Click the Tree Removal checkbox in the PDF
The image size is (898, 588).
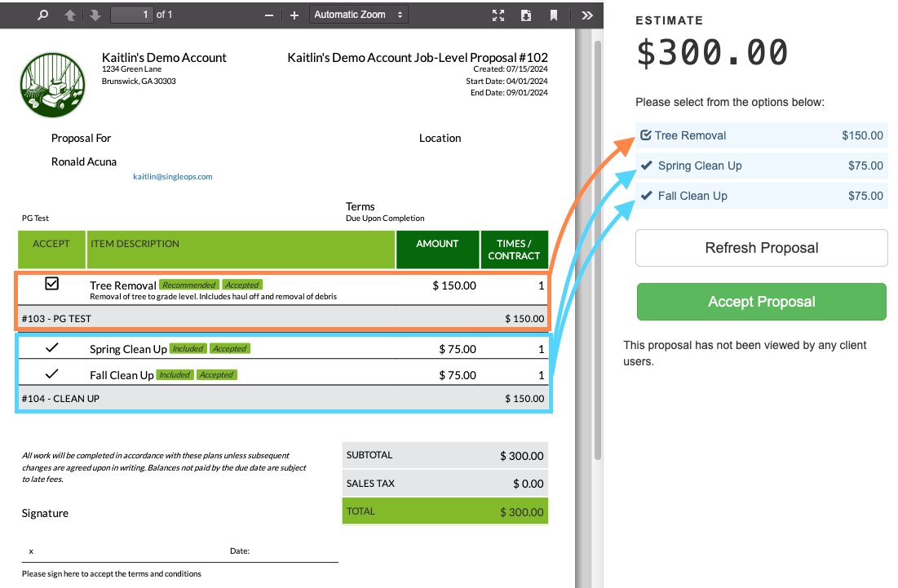pyautogui.click(x=52, y=284)
